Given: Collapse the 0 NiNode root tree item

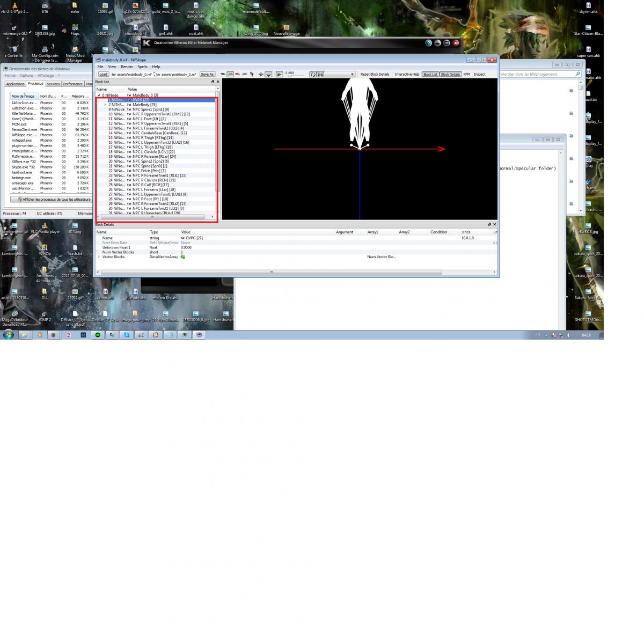Looking at the screenshot, I should coord(99,95).
